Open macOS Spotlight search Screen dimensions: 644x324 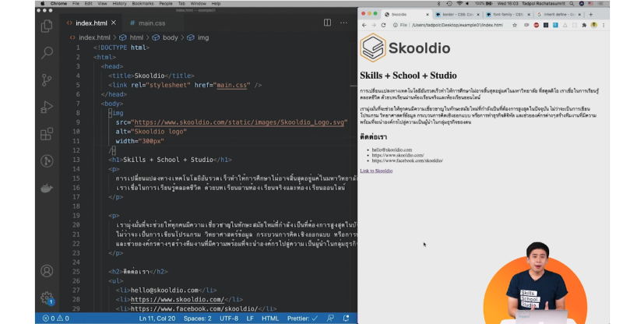(x=572, y=3)
